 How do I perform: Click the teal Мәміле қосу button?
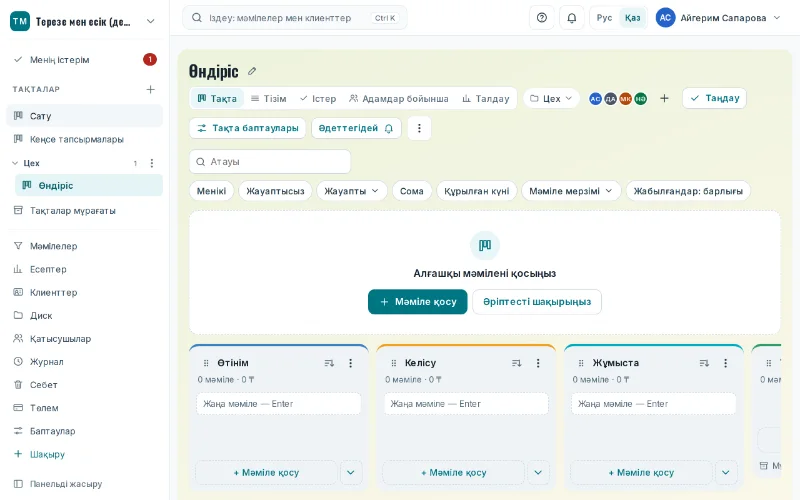[417, 302]
